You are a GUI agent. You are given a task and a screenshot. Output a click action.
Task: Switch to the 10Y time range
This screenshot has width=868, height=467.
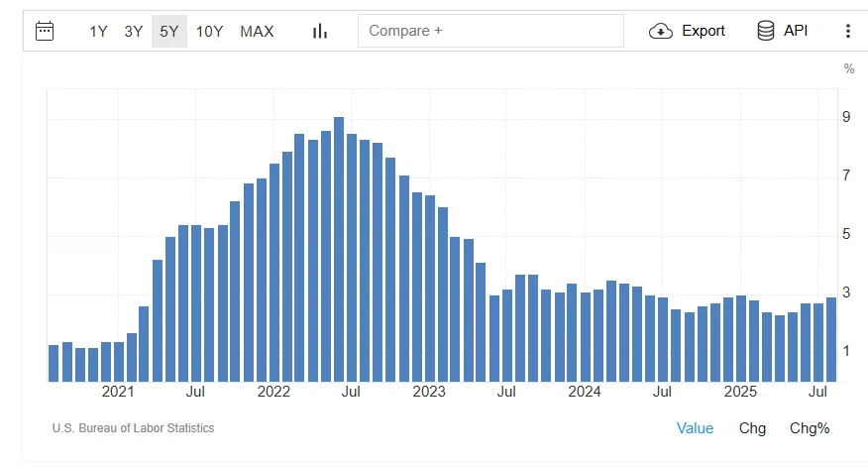click(x=209, y=31)
